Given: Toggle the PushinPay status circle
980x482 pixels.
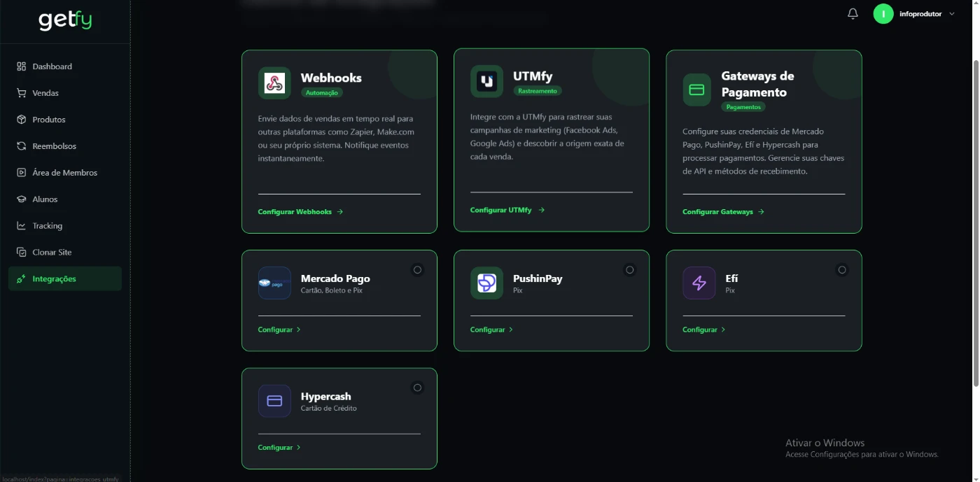Looking at the screenshot, I should click(x=629, y=270).
